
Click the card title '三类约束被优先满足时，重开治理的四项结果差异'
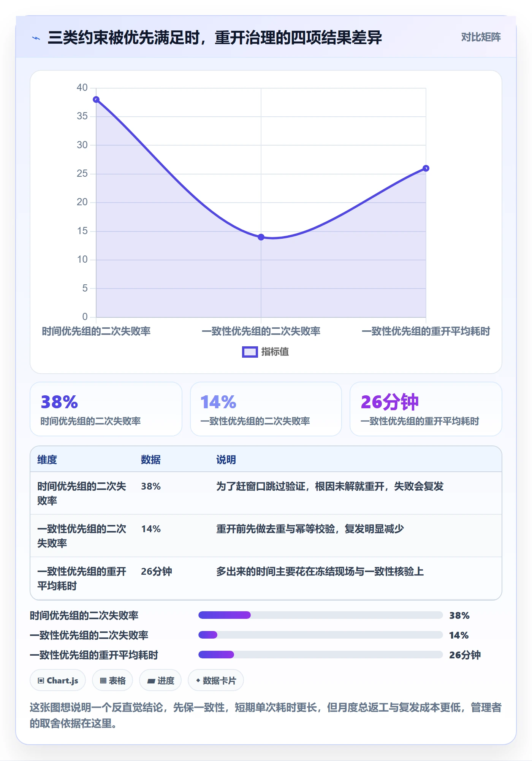click(215, 38)
